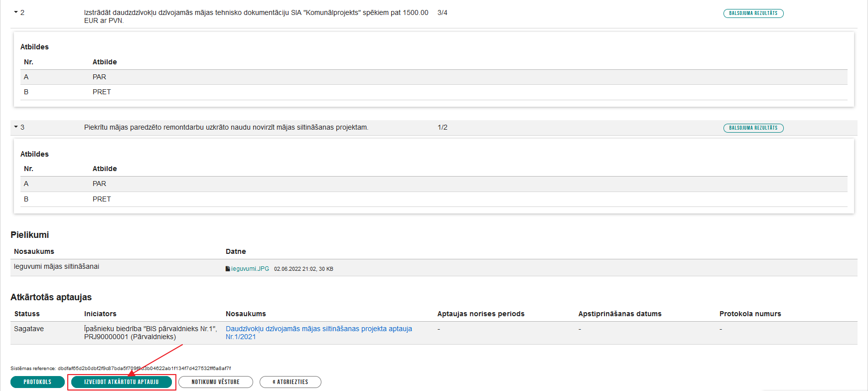This screenshot has width=868, height=391.
Task: Open Notikumu vēsture
Action: tap(215, 382)
